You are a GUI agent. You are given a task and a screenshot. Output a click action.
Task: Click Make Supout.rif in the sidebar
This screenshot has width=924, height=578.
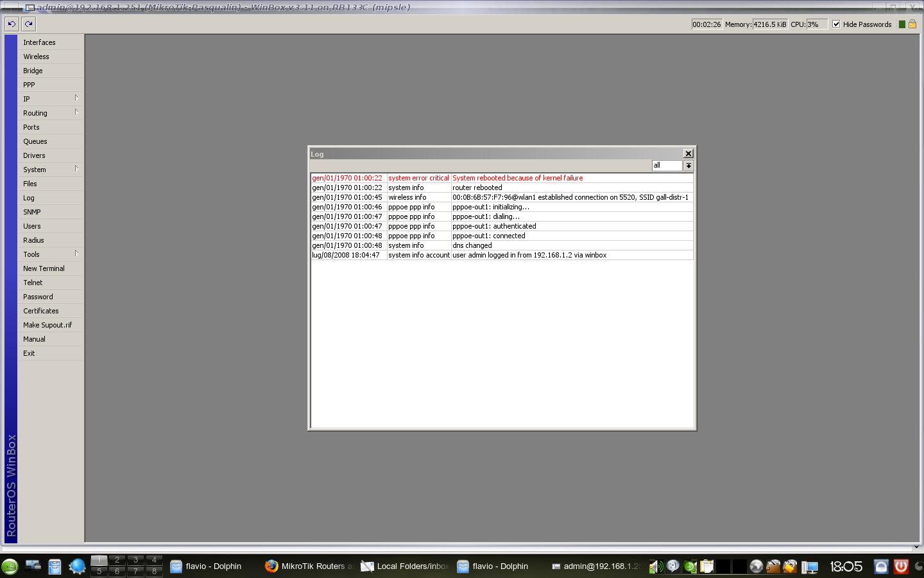tap(47, 325)
